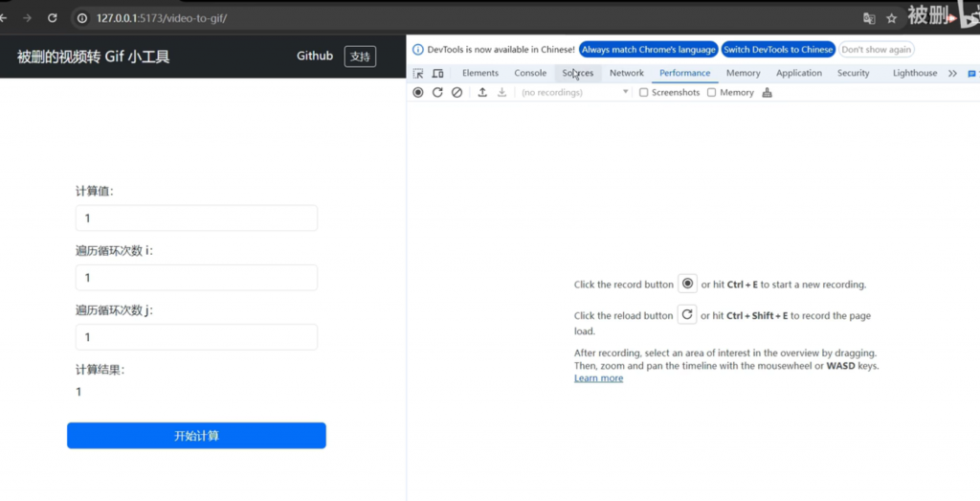This screenshot has height=501, width=980.
Task: Open the Github link in page header
Action: click(x=315, y=57)
